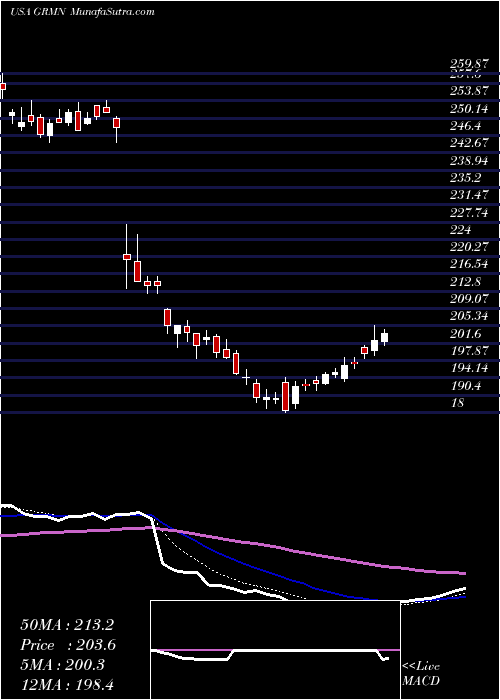Image resolution: width=500 pixels, height=700 pixels.
Task: Select the 253.87 price level label
Action: [469, 92]
